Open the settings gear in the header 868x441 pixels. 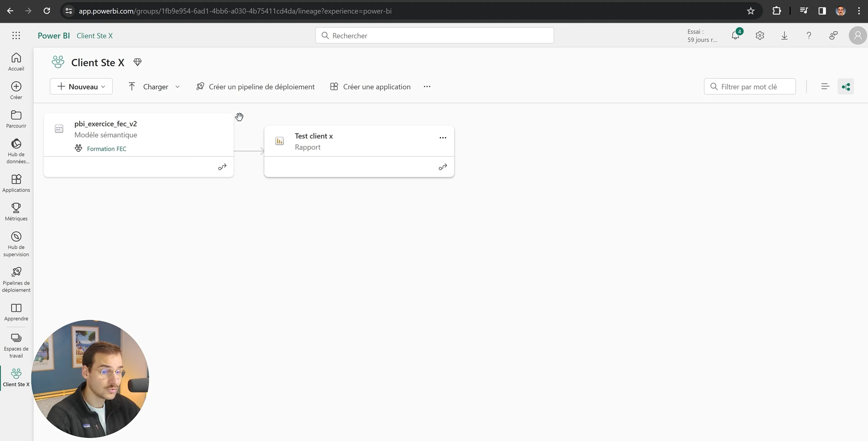pos(760,35)
